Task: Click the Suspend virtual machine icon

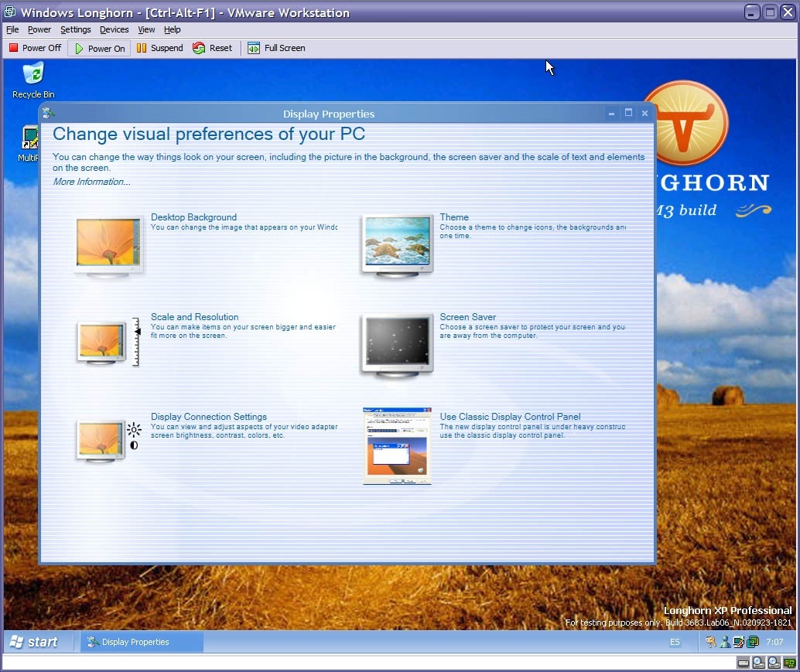Action: [142, 47]
